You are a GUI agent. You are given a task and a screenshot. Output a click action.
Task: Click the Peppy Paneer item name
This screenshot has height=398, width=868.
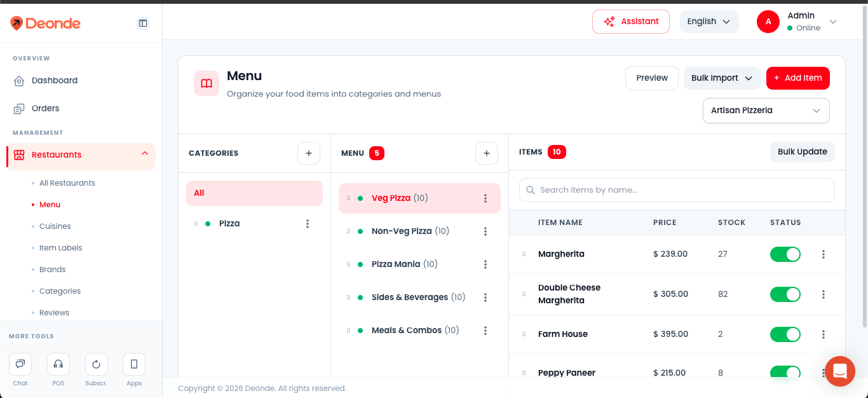tap(567, 373)
